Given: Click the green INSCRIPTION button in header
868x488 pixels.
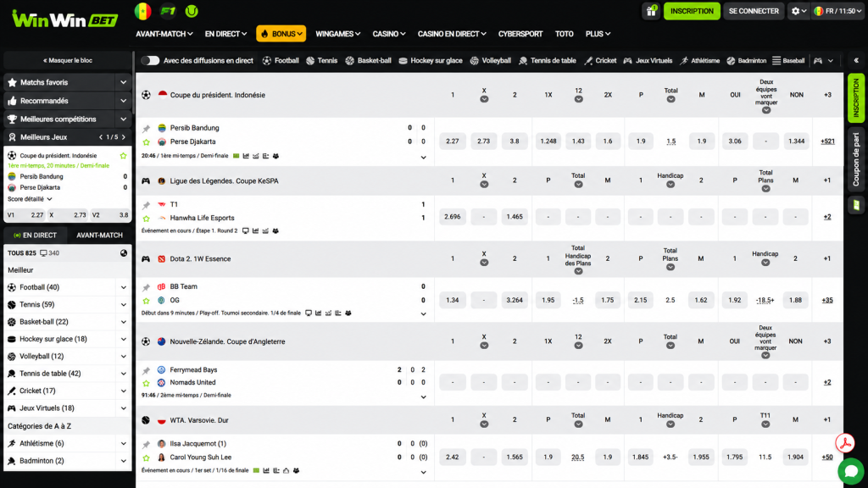Looking at the screenshot, I should point(692,11).
